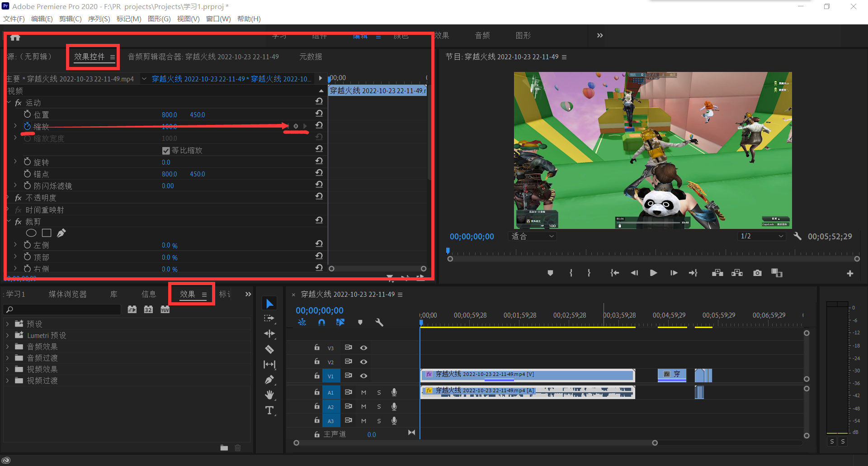Mute audio track A1
This screenshot has width=868, height=466.
(x=363, y=392)
